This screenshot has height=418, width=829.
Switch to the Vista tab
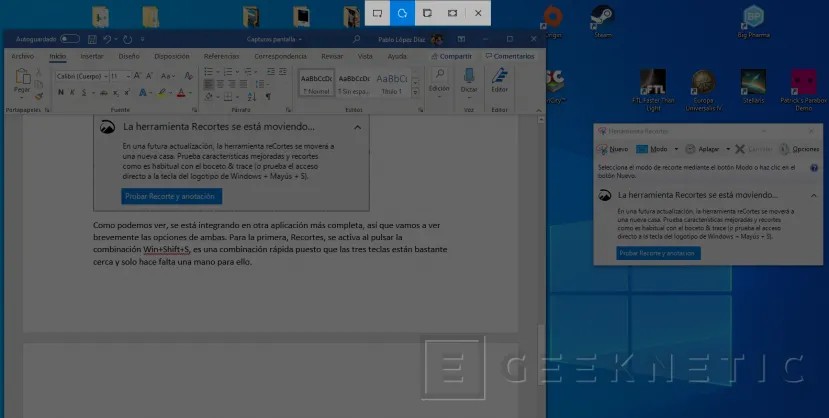365,56
